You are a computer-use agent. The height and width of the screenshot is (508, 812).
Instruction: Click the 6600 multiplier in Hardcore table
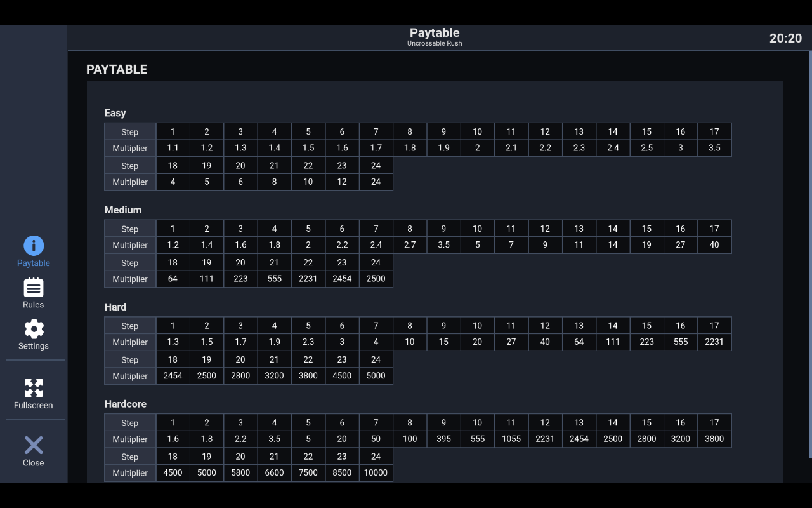[x=275, y=473]
